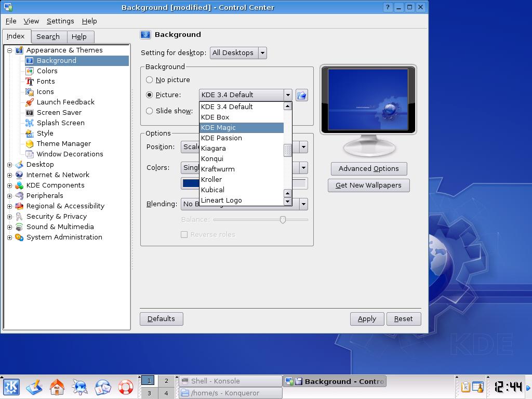Toggle the Reverse roles checkbox

(184, 234)
